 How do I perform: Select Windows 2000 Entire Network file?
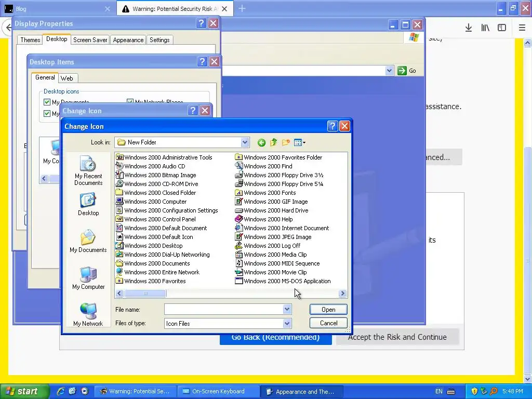pyautogui.click(x=158, y=272)
